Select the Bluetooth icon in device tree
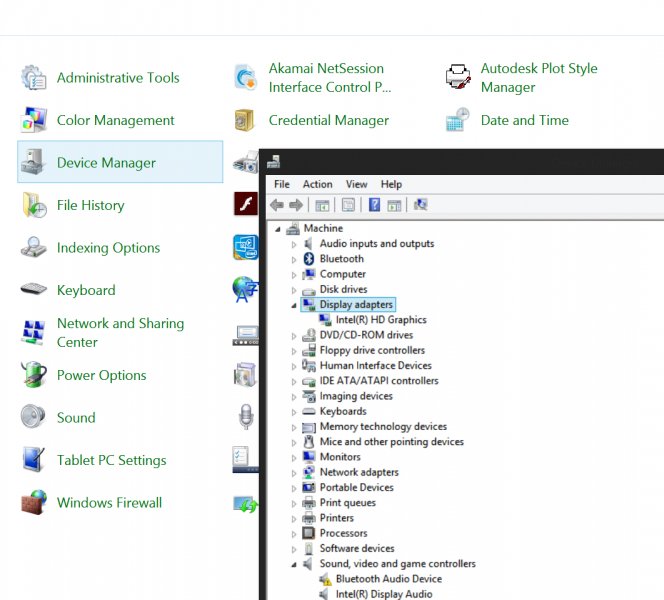 tap(309, 259)
